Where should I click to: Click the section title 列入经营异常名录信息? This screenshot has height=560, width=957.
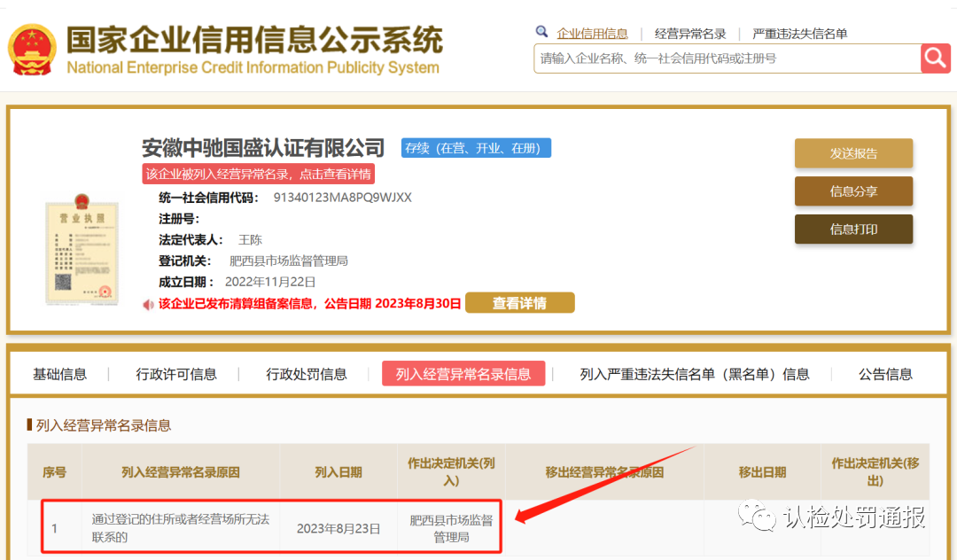pos(103,425)
